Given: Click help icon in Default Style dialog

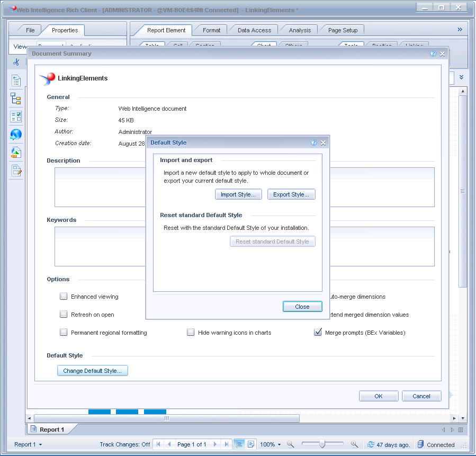Looking at the screenshot, I should coord(314,142).
